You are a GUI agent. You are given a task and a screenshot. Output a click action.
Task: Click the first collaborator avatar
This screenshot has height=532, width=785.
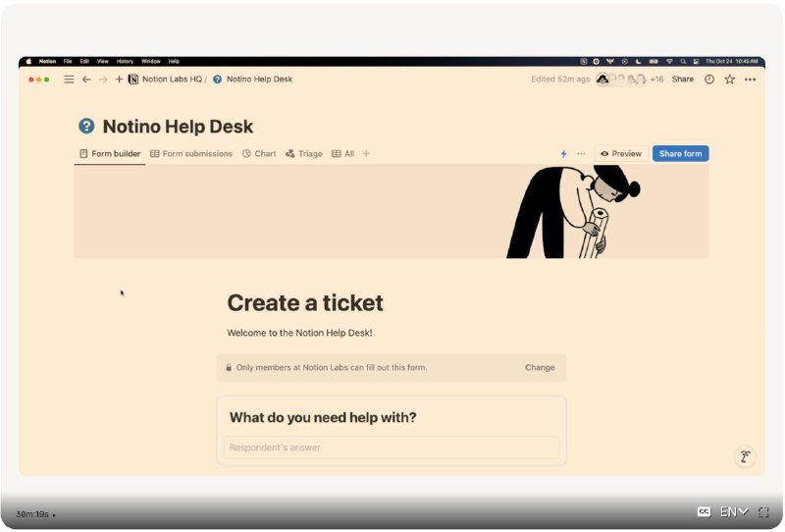point(602,80)
